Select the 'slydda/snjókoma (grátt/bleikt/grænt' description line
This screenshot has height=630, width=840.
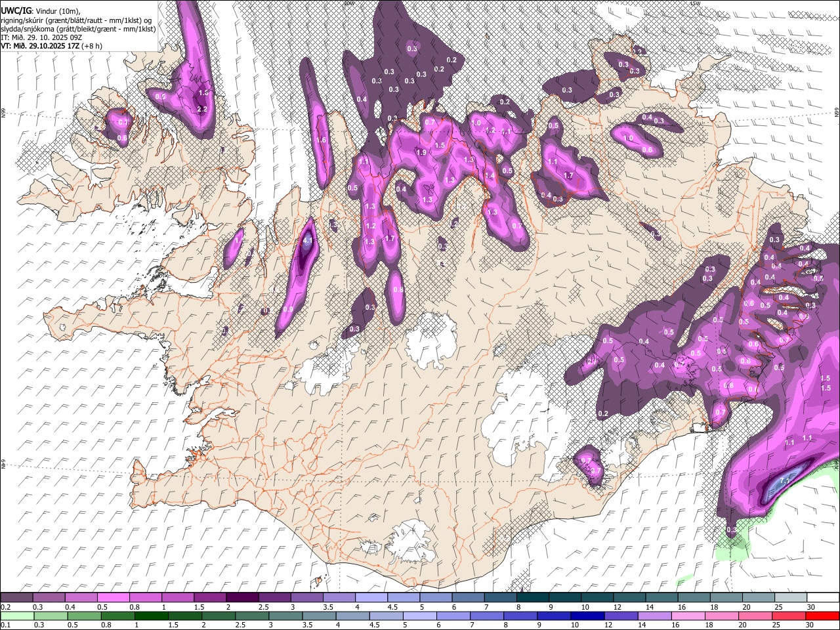[x=78, y=29]
